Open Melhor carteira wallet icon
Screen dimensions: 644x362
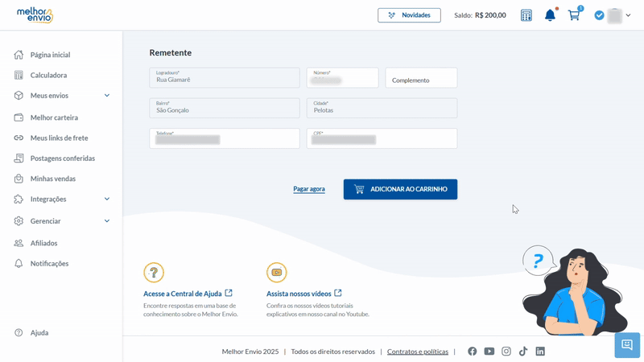(x=19, y=117)
